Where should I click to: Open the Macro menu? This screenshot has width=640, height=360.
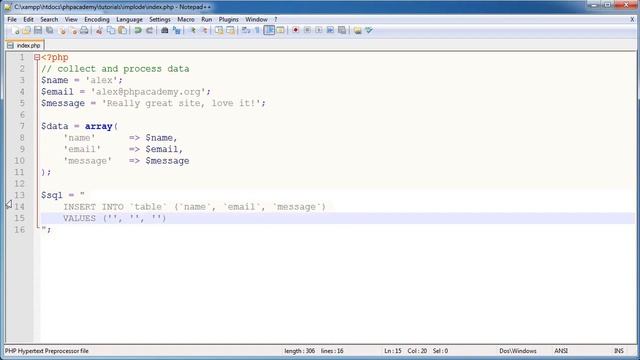(186, 19)
